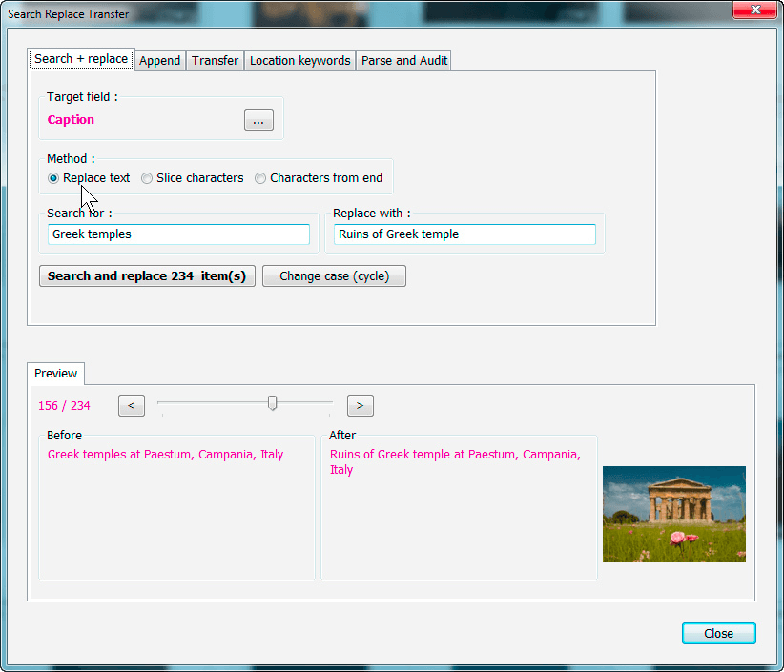Go to previous preview item
This screenshot has width=784, height=672.
pyautogui.click(x=132, y=405)
